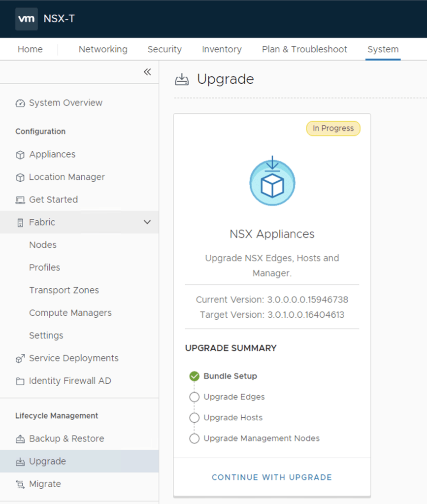Click the System Overview gauge icon
Viewport: 427px width, 504px height.
click(x=20, y=103)
